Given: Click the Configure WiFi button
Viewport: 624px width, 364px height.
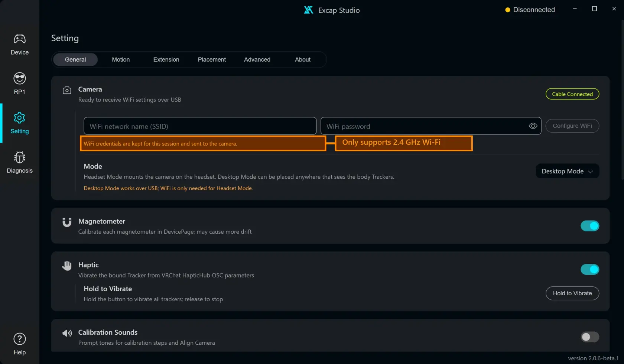Looking at the screenshot, I should pyautogui.click(x=572, y=126).
